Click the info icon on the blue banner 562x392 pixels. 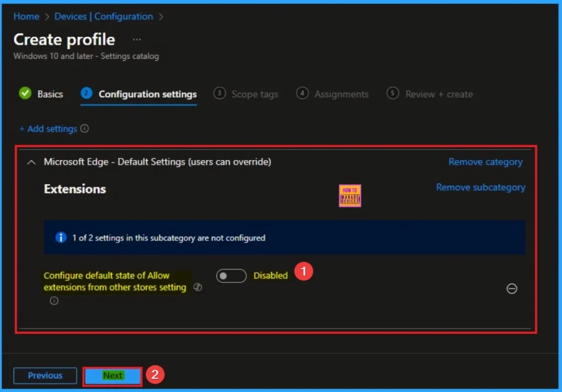(x=61, y=237)
